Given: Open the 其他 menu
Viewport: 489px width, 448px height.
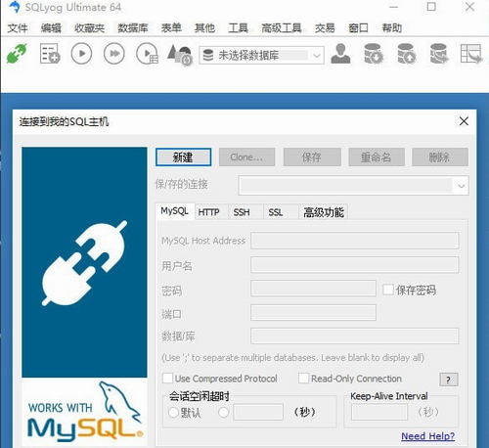Looking at the screenshot, I should click(x=204, y=28).
